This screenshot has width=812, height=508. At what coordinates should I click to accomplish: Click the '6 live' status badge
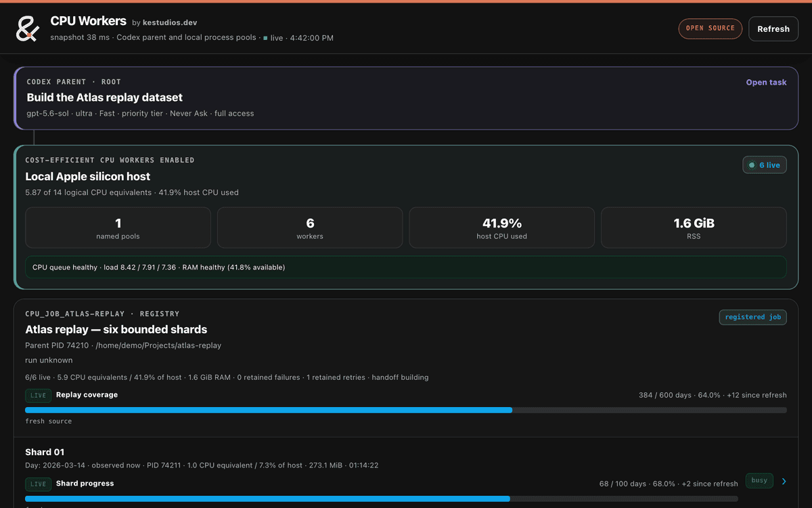point(765,165)
